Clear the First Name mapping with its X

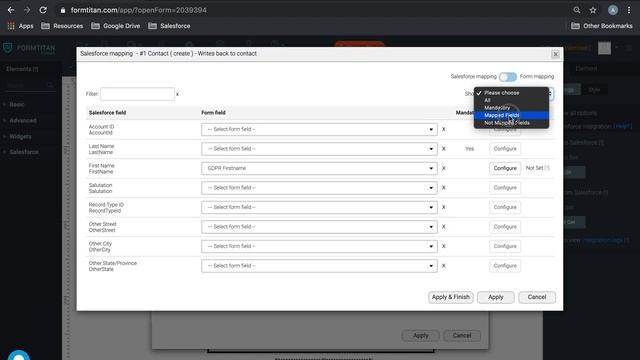(x=444, y=168)
